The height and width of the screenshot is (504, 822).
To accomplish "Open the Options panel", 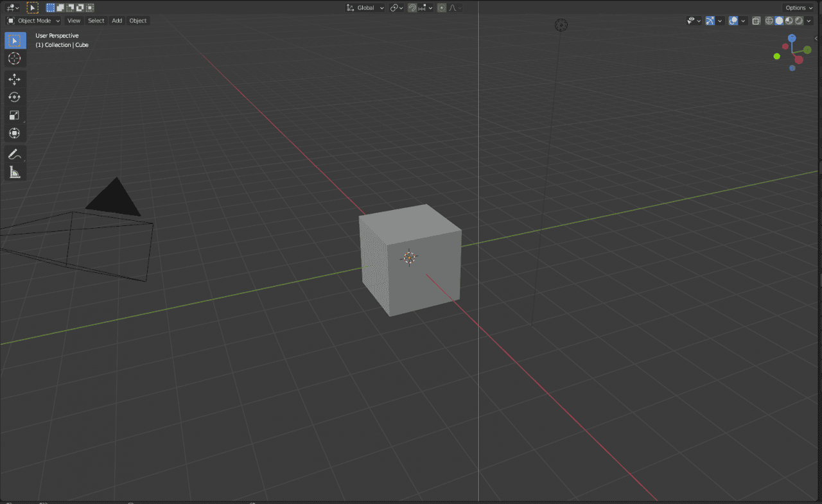I will [797, 7].
